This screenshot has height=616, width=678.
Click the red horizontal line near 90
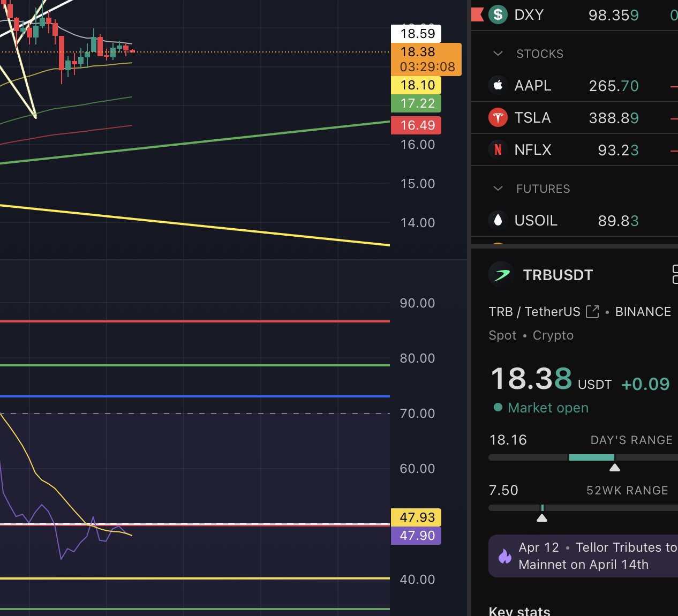[x=195, y=321]
